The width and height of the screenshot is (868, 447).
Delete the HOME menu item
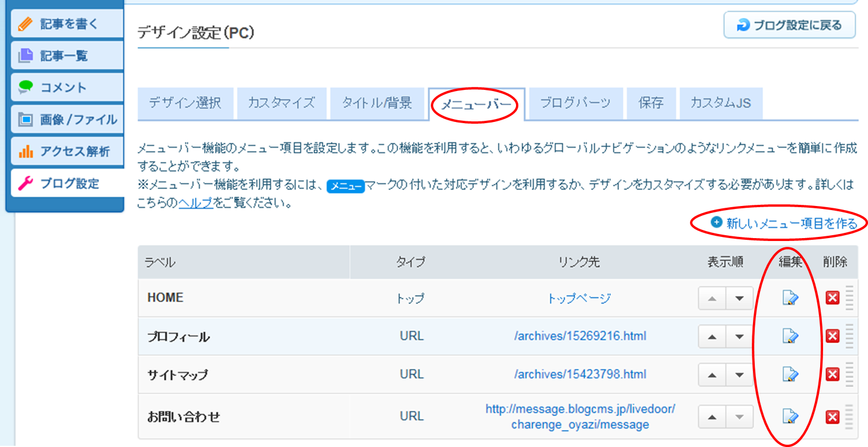(832, 298)
